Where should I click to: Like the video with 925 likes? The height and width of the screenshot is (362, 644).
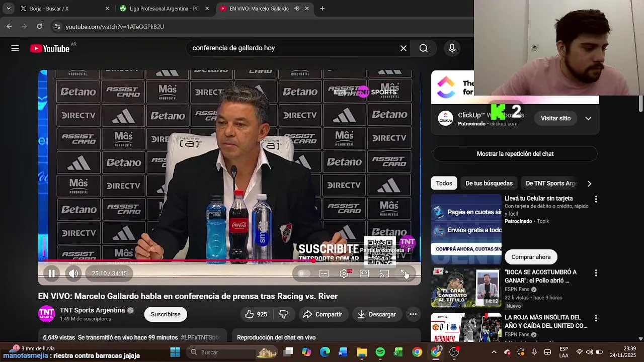(256, 314)
